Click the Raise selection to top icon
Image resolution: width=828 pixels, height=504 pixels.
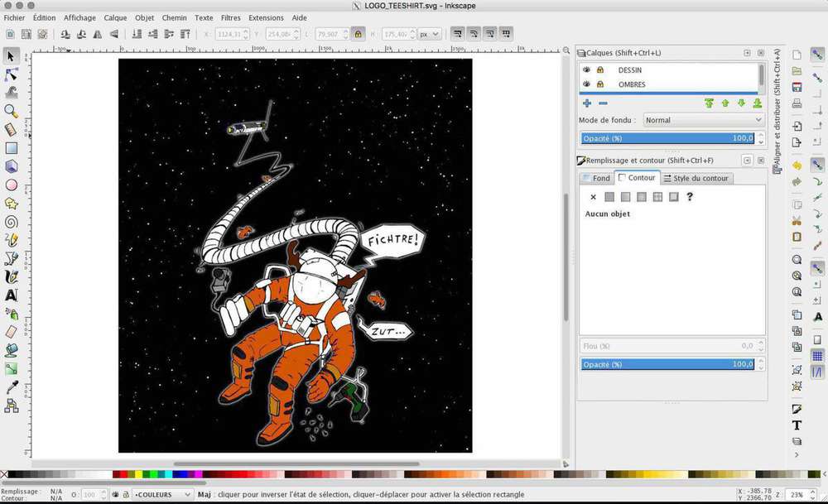click(185, 34)
